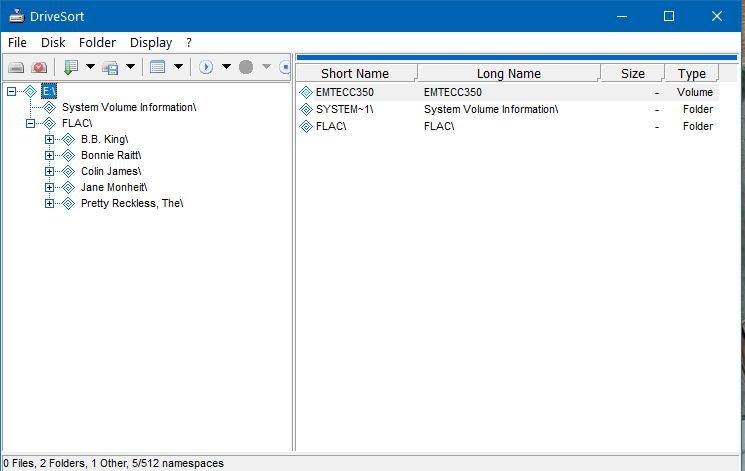
Task: Select the EMTECC350 short name row
Action: click(344, 92)
